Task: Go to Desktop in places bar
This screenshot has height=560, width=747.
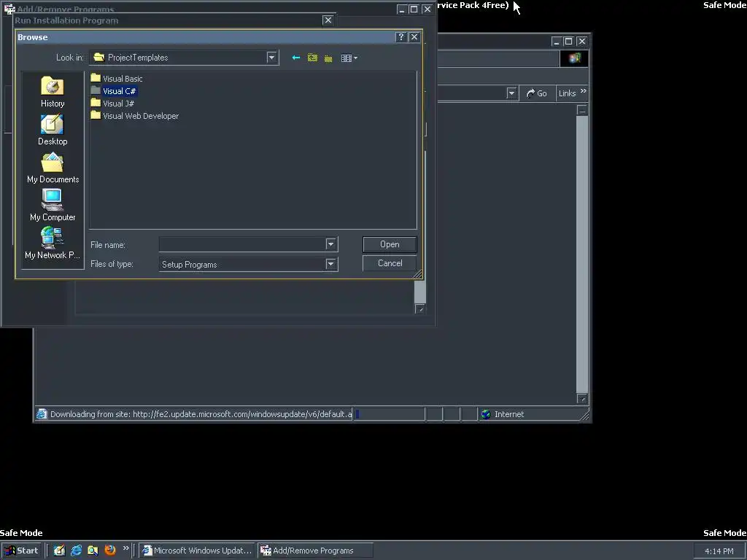Action: [53, 130]
